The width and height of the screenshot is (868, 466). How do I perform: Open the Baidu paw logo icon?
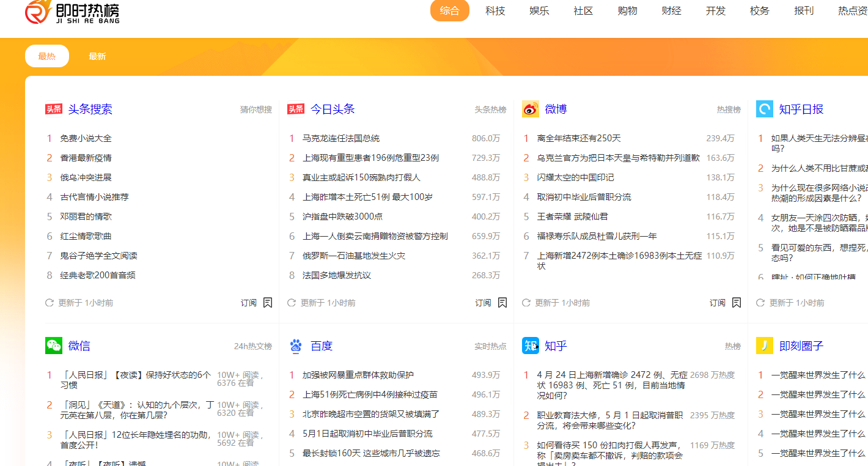(296, 346)
